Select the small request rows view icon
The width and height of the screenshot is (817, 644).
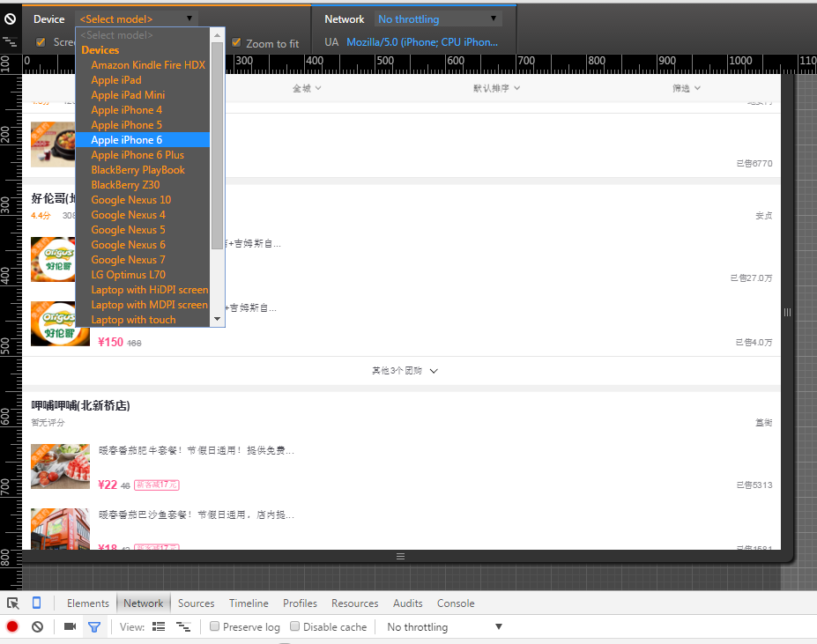[x=183, y=626]
